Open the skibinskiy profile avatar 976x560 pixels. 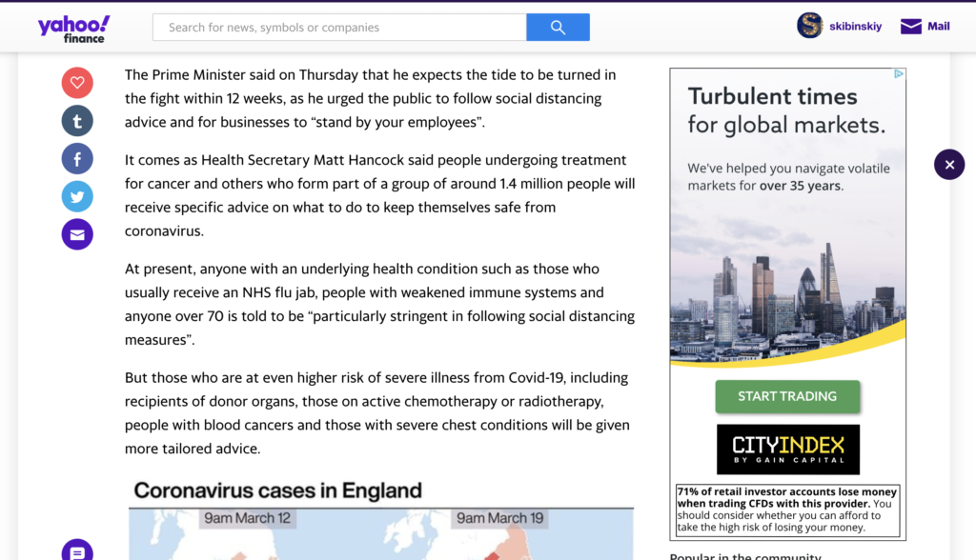(810, 26)
